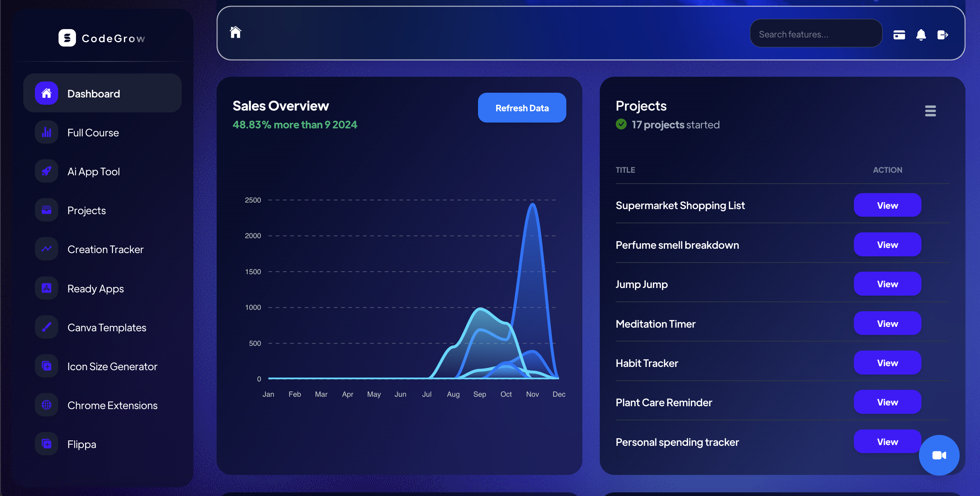Open the credit card billing icon
The image size is (980, 496).
click(899, 35)
